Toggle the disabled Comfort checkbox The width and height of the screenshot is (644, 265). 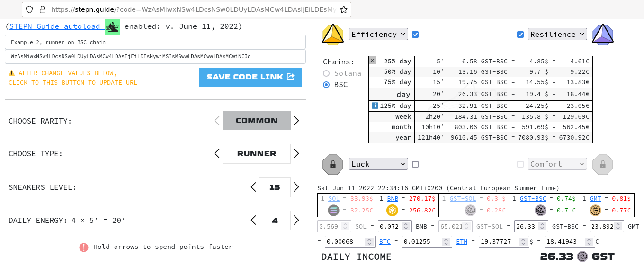coord(520,164)
